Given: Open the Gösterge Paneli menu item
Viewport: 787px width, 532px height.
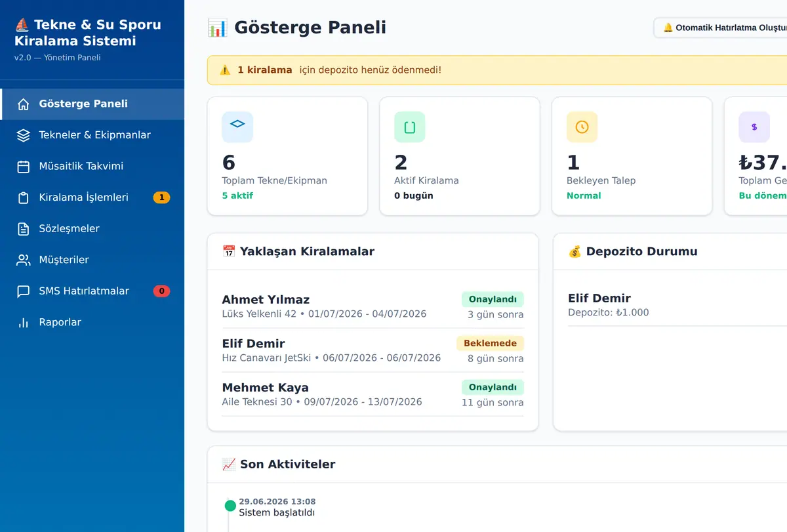Looking at the screenshot, I should (x=93, y=104).
